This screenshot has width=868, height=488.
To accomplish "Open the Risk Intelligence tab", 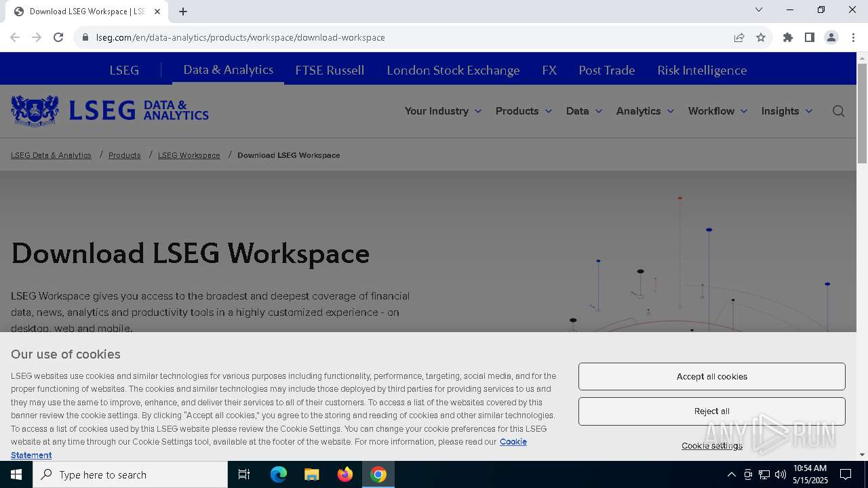I will pos(702,70).
